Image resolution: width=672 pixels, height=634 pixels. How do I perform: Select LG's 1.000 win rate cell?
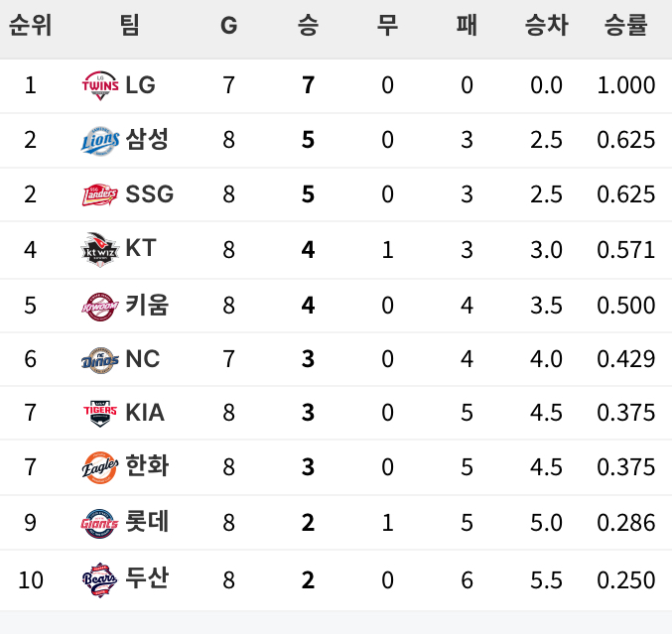click(x=625, y=85)
